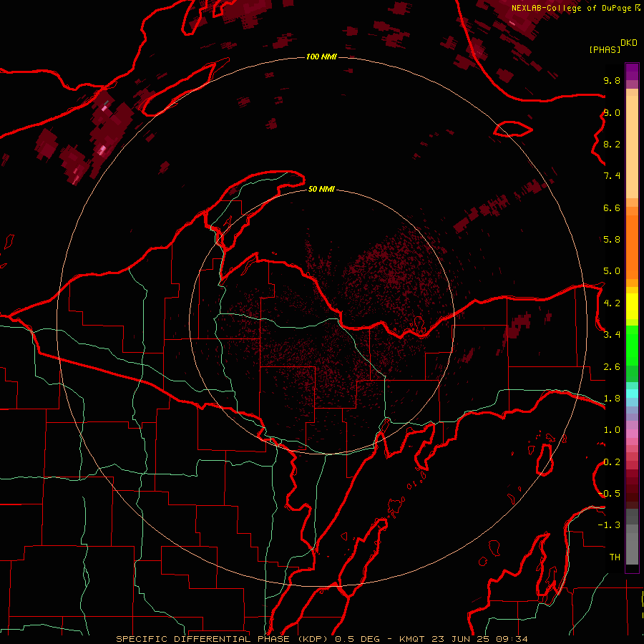Image resolution: width=644 pixels, height=644 pixels.
Task: Click the yellow segment of the color bar
Action: click(x=632, y=306)
